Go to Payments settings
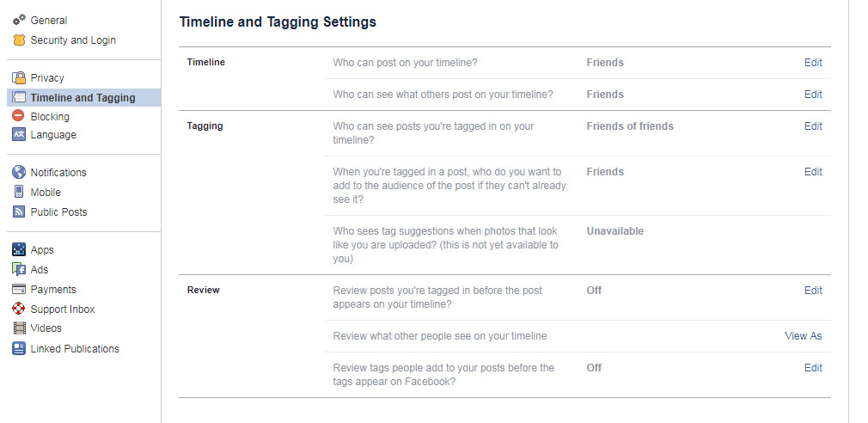This screenshot has width=868, height=423. pos(53,290)
